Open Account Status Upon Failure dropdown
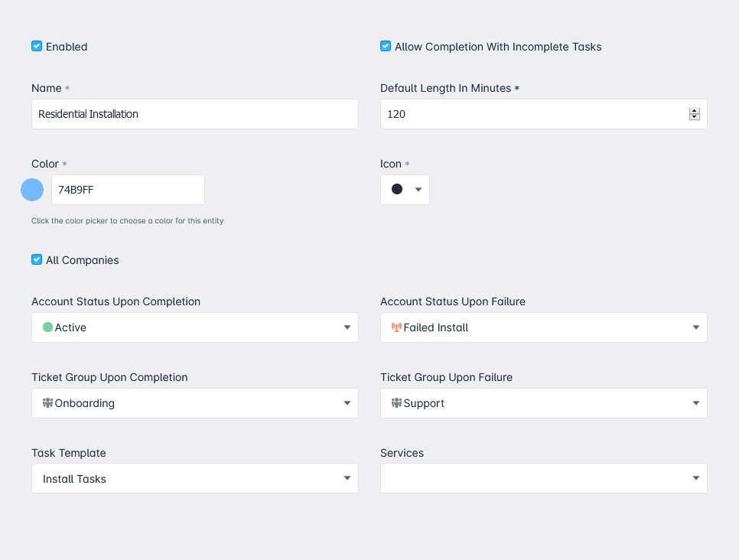This screenshot has height=560, width=739. coord(543,327)
